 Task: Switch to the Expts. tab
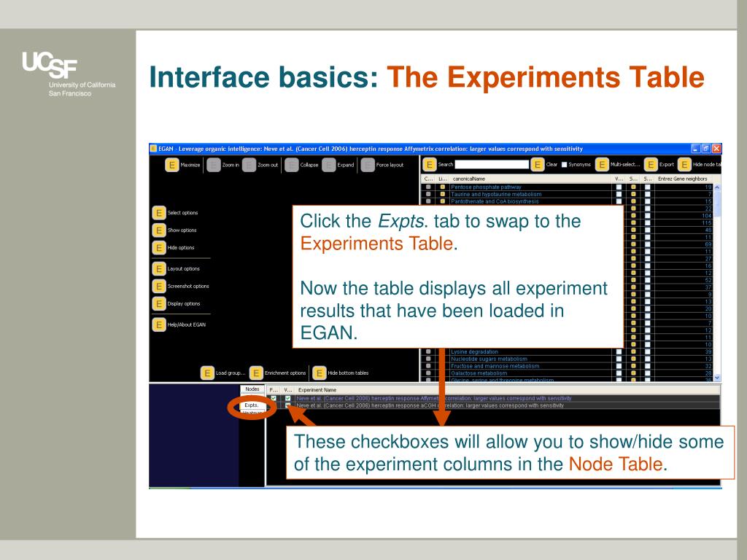tap(252, 405)
